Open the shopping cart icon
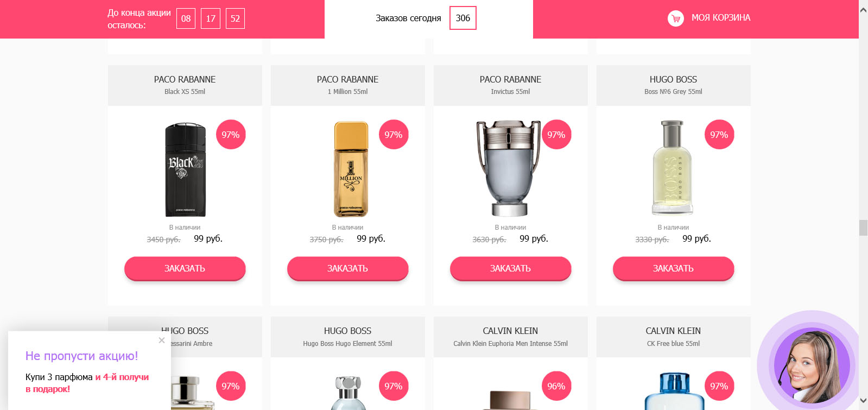Screen dimensions: 868x410 pyautogui.click(x=675, y=18)
